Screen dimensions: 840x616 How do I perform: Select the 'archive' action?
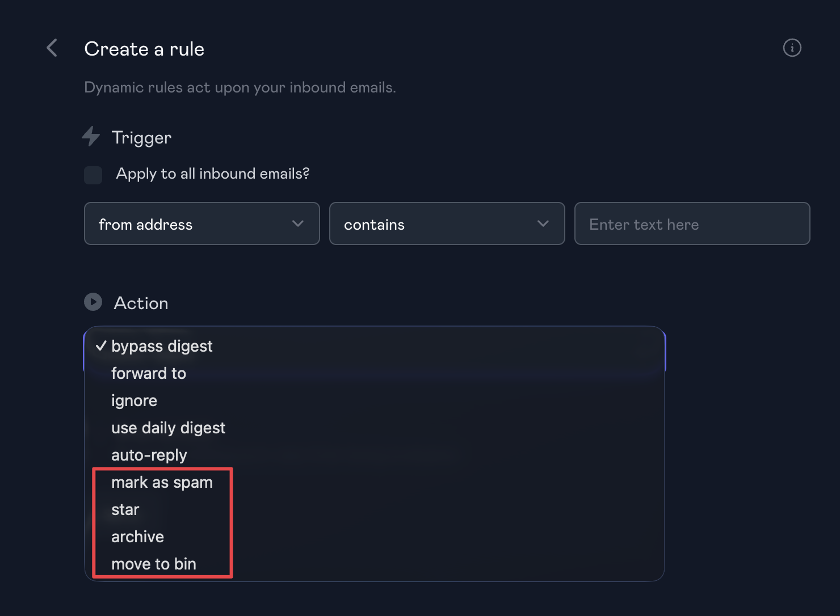coord(137,537)
